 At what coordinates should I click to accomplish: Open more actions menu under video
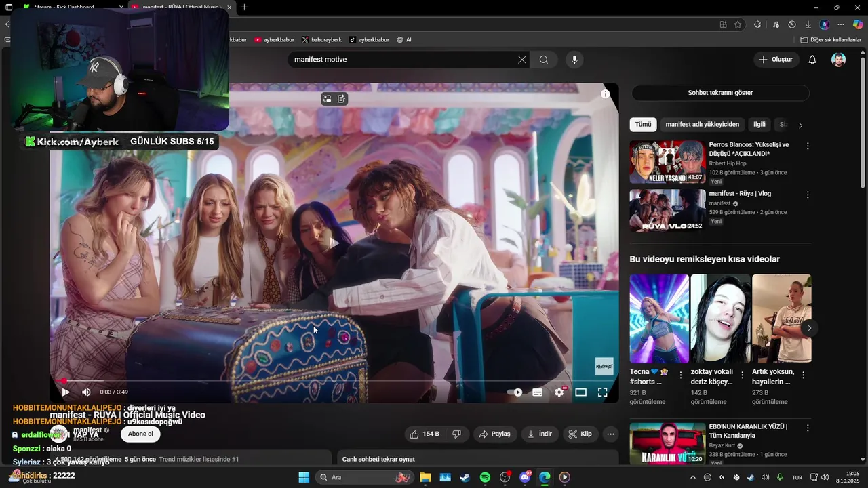click(x=610, y=434)
